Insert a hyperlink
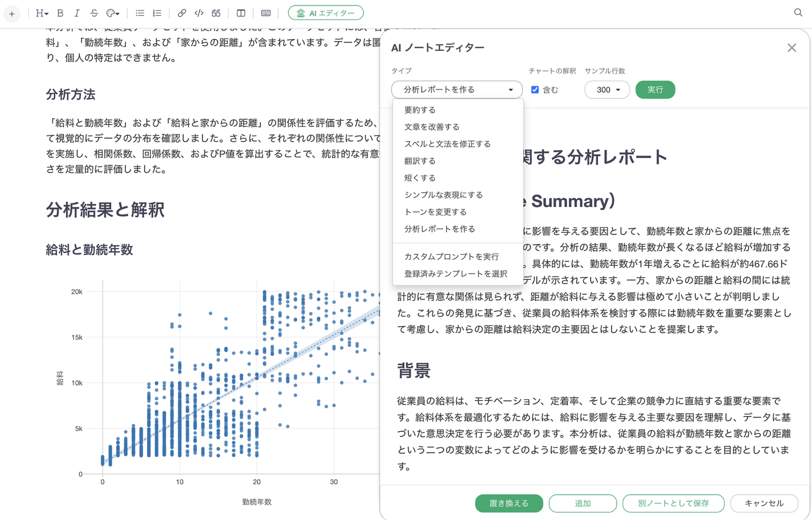 pos(182,13)
